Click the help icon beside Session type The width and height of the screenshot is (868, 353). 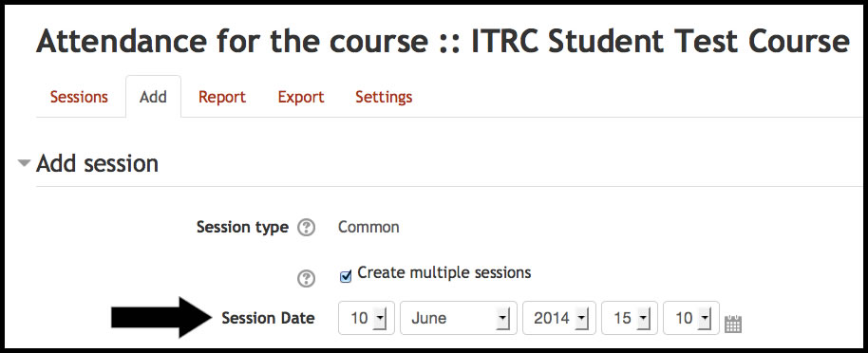coord(306,228)
